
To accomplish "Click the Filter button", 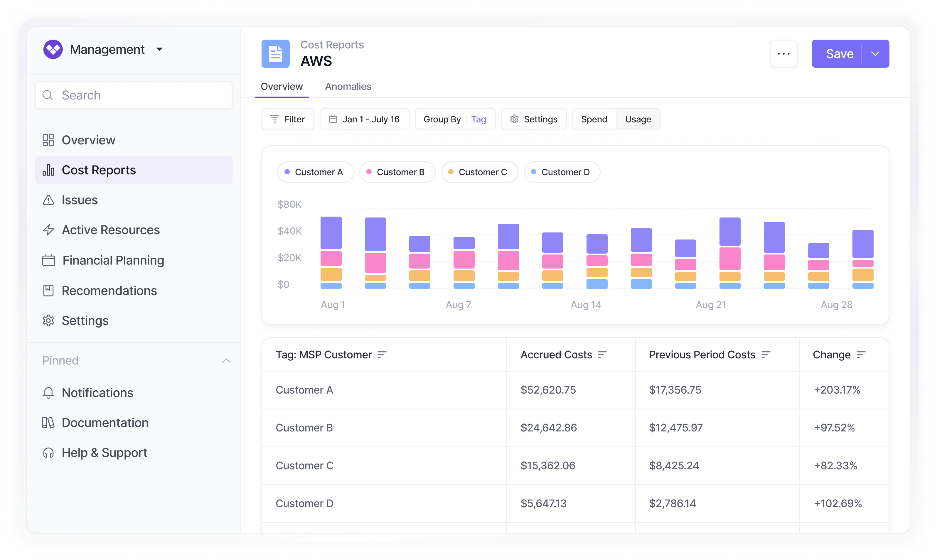I will (x=288, y=119).
